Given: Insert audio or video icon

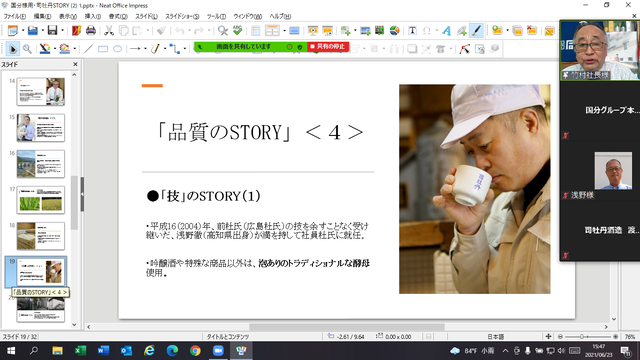Looking at the screenshot, I should point(380,31).
